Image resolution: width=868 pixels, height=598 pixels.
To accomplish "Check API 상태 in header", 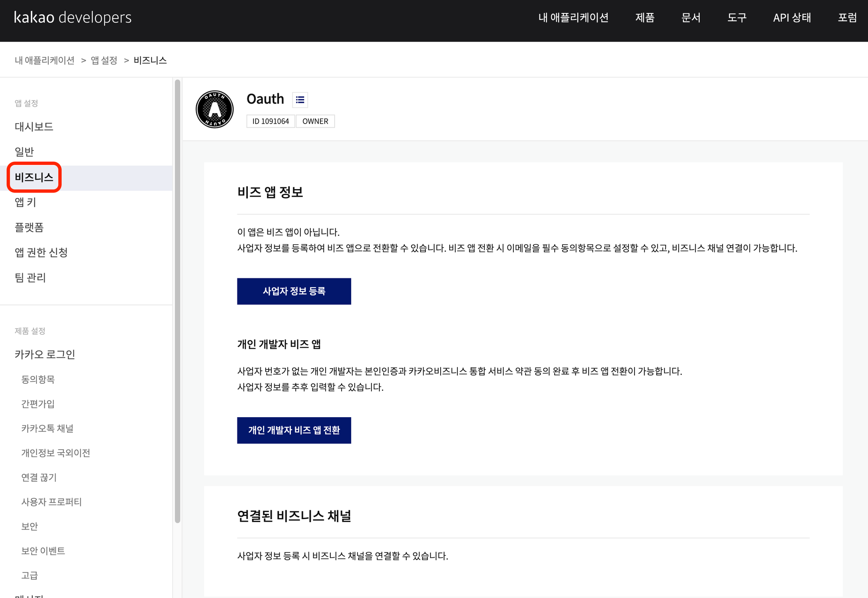I will click(792, 17).
